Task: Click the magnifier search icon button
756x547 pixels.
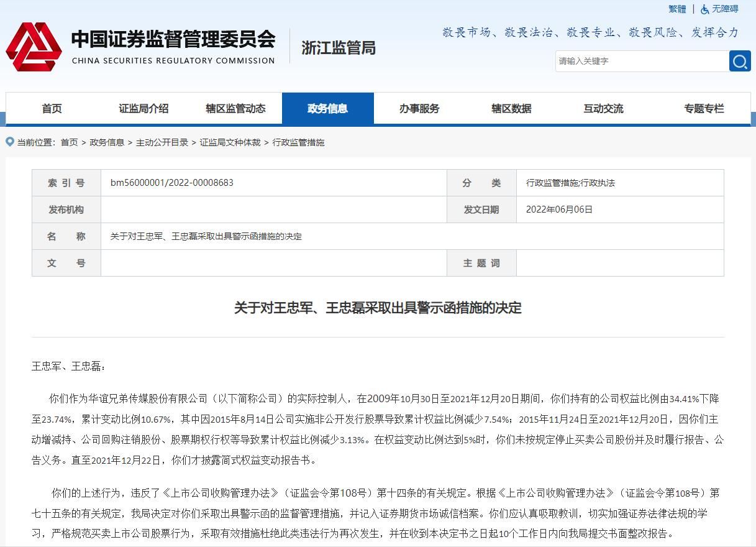Action: click(739, 61)
